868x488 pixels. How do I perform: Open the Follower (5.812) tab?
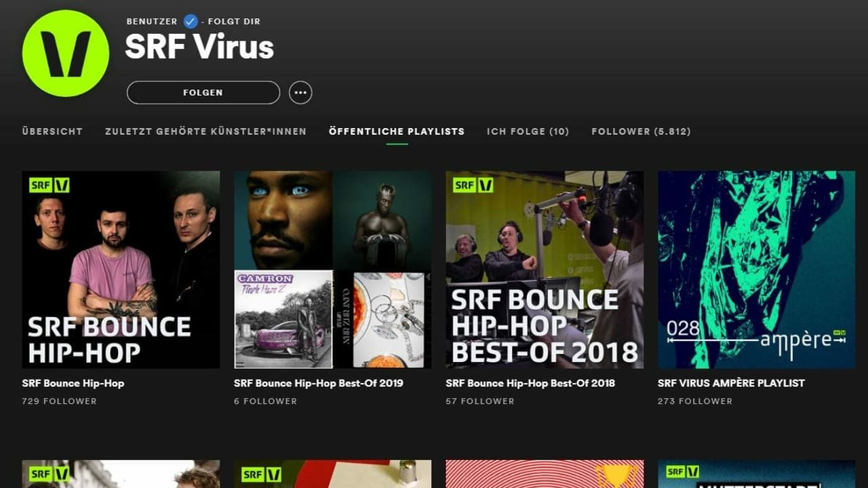641,131
